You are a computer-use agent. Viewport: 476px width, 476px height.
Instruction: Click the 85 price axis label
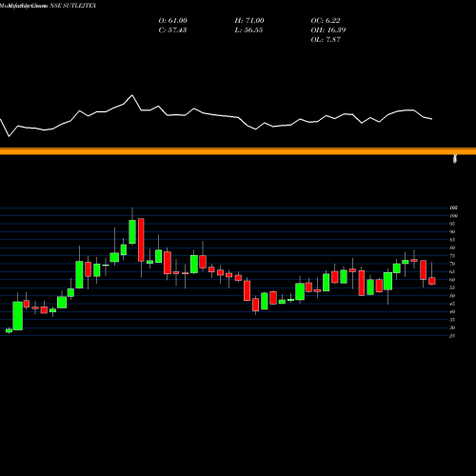click(452, 240)
